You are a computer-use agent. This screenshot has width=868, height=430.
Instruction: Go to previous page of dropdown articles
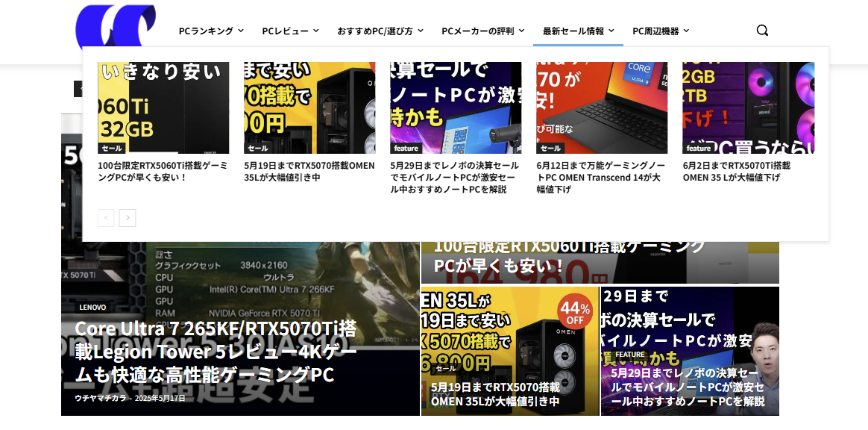click(107, 218)
